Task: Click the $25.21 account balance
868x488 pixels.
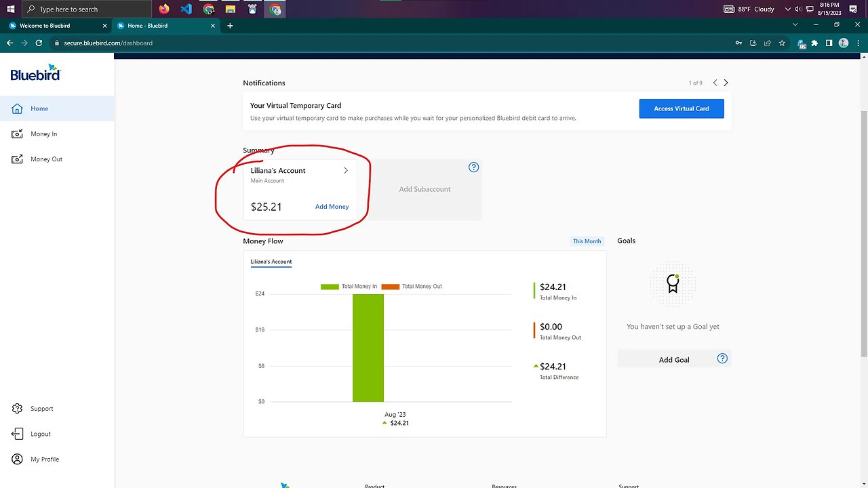Action: pyautogui.click(x=267, y=207)
